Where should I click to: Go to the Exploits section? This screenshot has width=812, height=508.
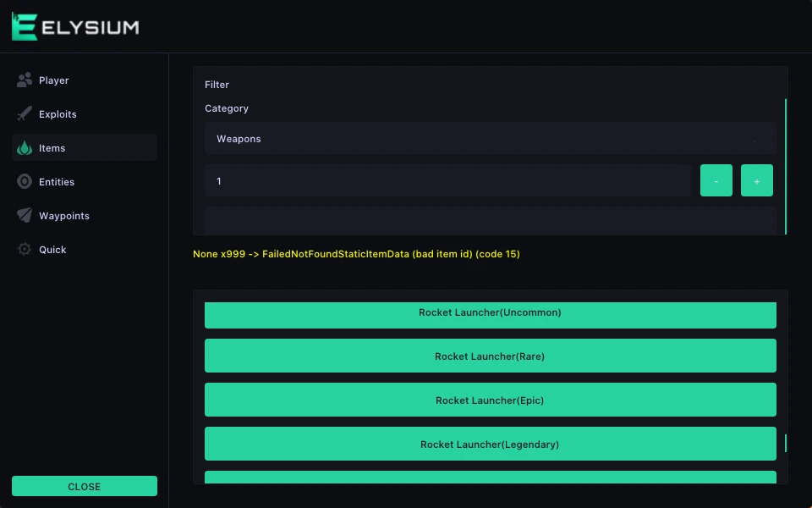85,114
